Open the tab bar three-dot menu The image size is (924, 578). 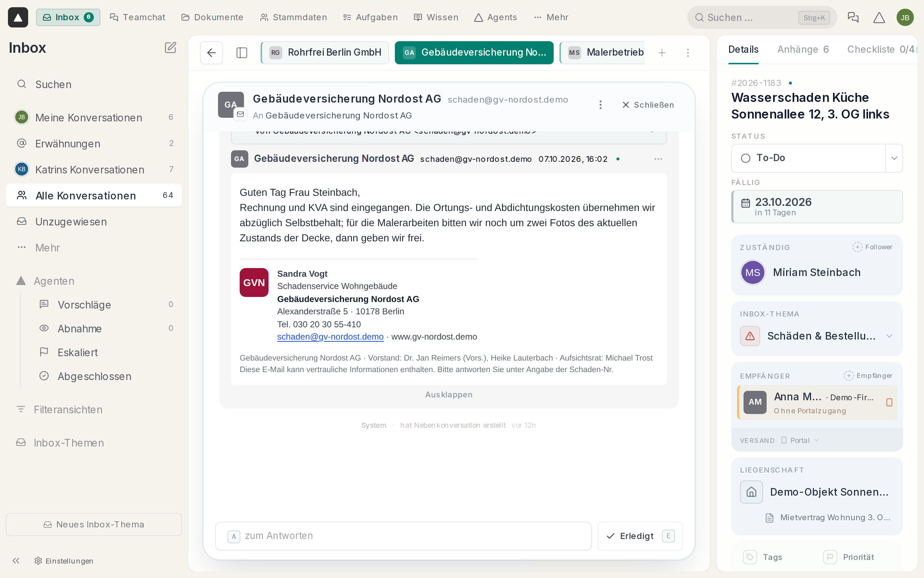pos(688,53)
